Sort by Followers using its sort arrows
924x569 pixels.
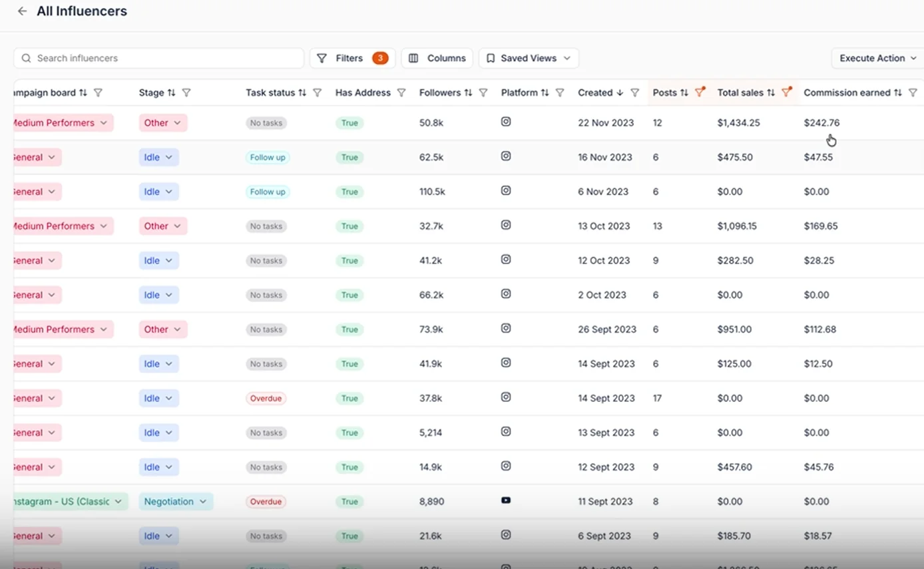click(468, 93)
